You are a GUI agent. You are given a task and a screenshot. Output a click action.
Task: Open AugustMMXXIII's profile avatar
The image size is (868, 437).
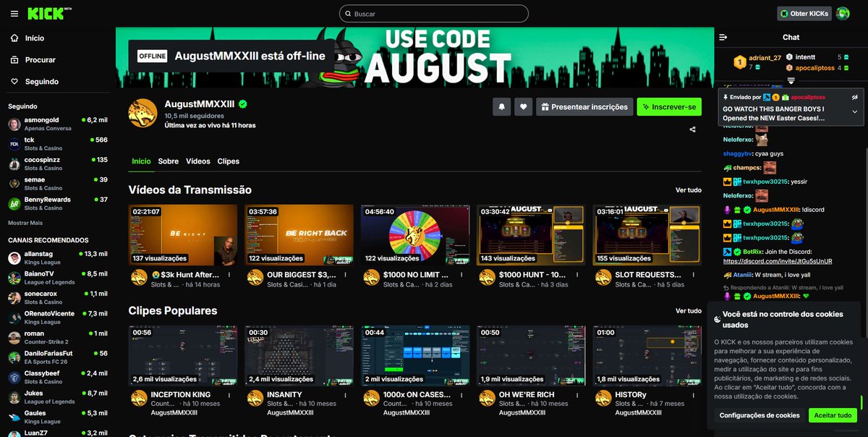click(142, 114)
